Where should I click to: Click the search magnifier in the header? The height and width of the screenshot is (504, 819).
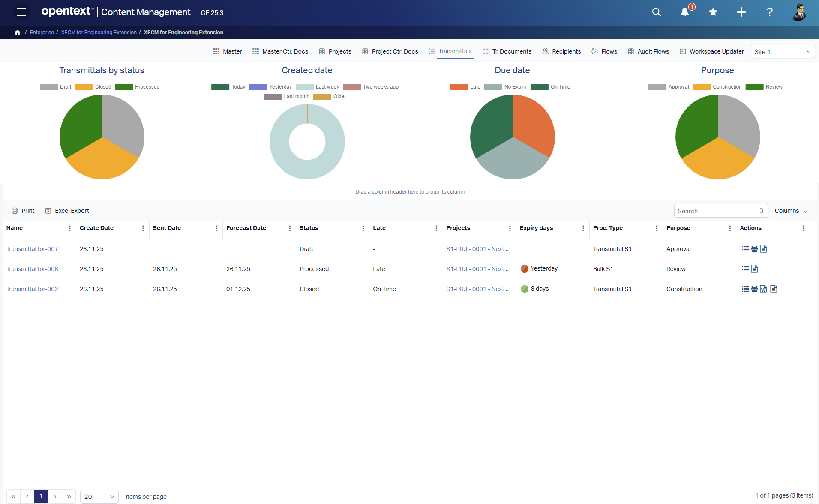tap(656, 12)
